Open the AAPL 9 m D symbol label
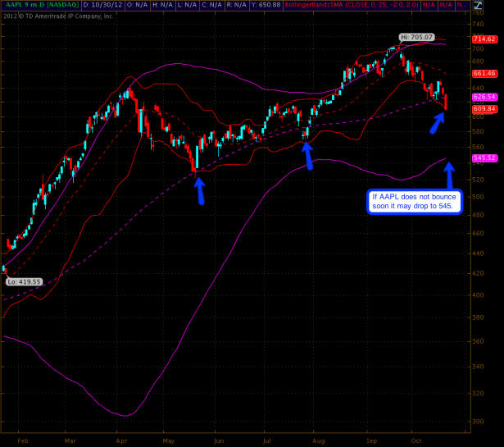Screen dimensions: 504x447 pyautogui.click(x=41, y=5)
